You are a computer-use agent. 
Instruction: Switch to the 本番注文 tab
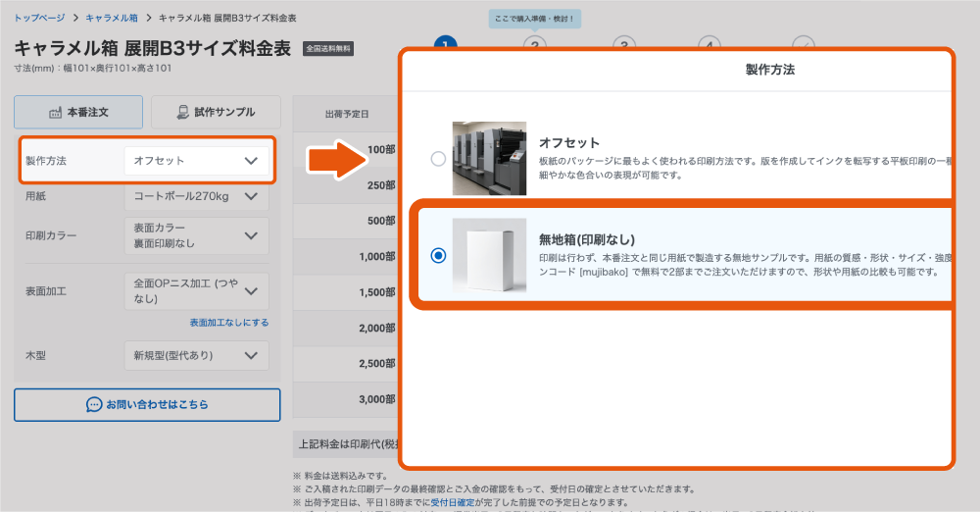(78, 112)
